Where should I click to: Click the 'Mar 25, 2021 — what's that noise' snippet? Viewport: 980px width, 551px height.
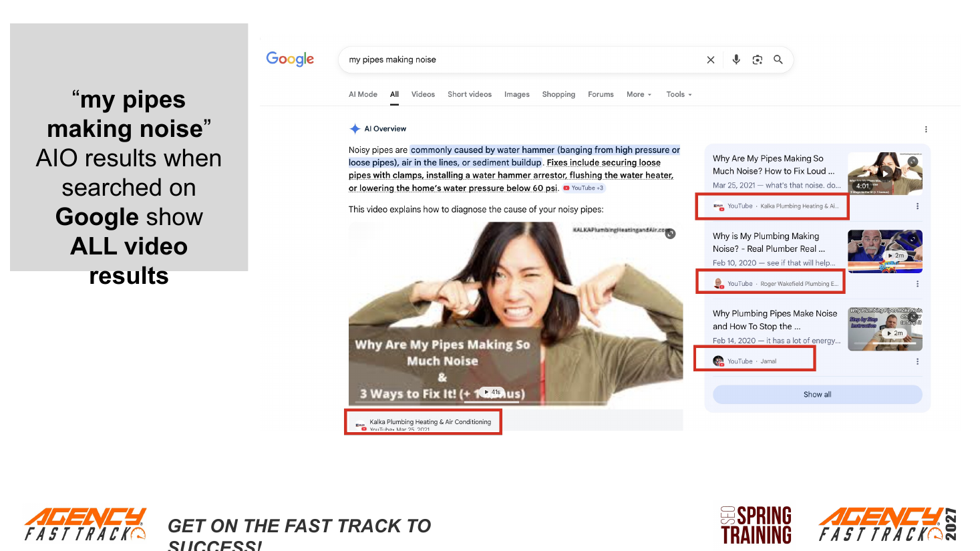[777, 186]
